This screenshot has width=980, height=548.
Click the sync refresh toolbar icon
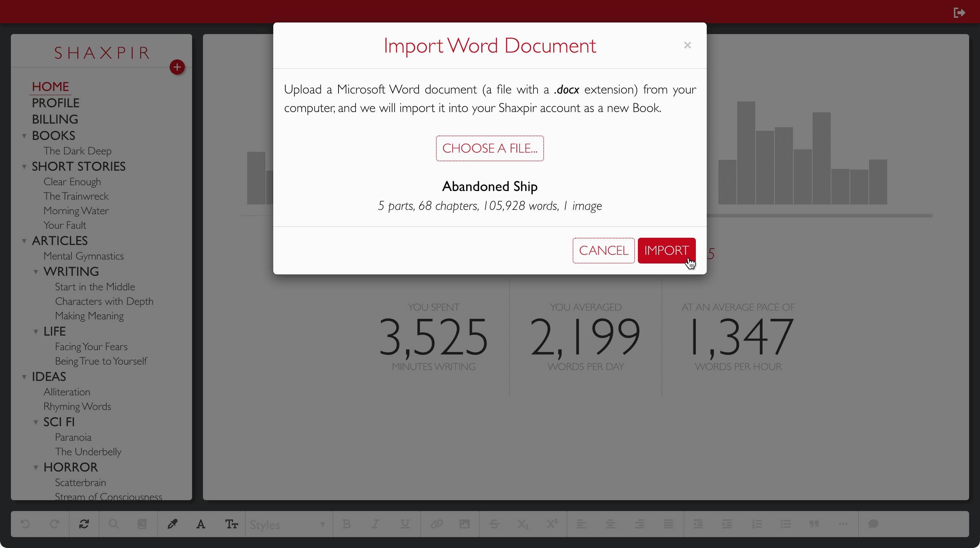click(84, 524)
